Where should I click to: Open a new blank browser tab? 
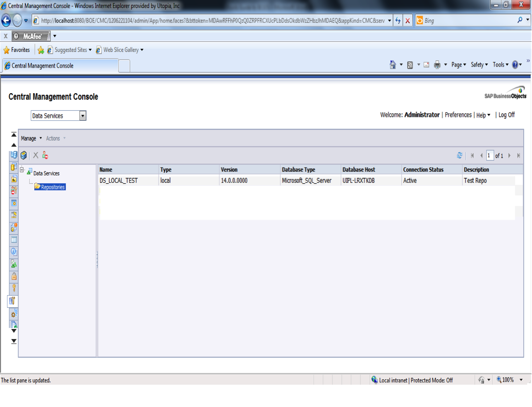click(x=124, y=66)
